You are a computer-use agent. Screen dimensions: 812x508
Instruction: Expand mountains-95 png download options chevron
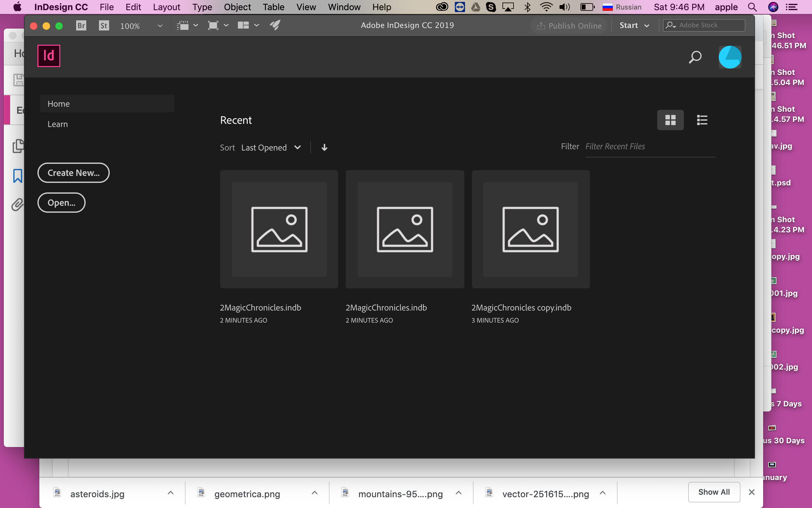tap(458, 493)
